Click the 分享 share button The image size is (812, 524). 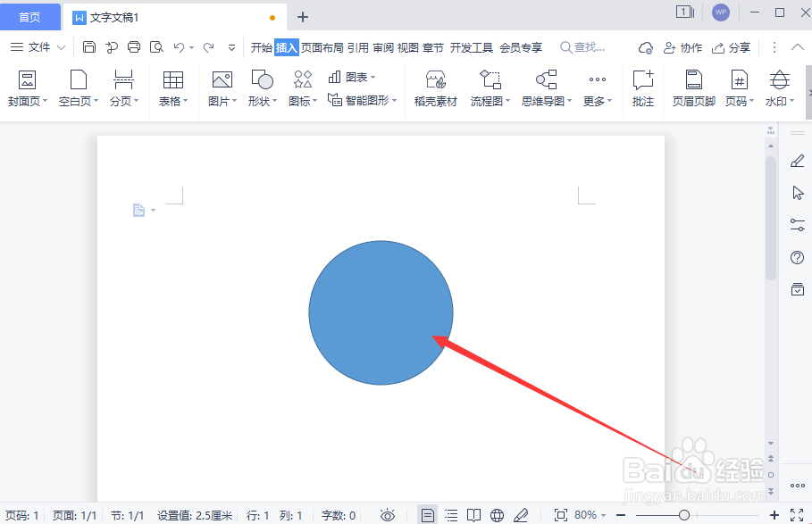732,47
